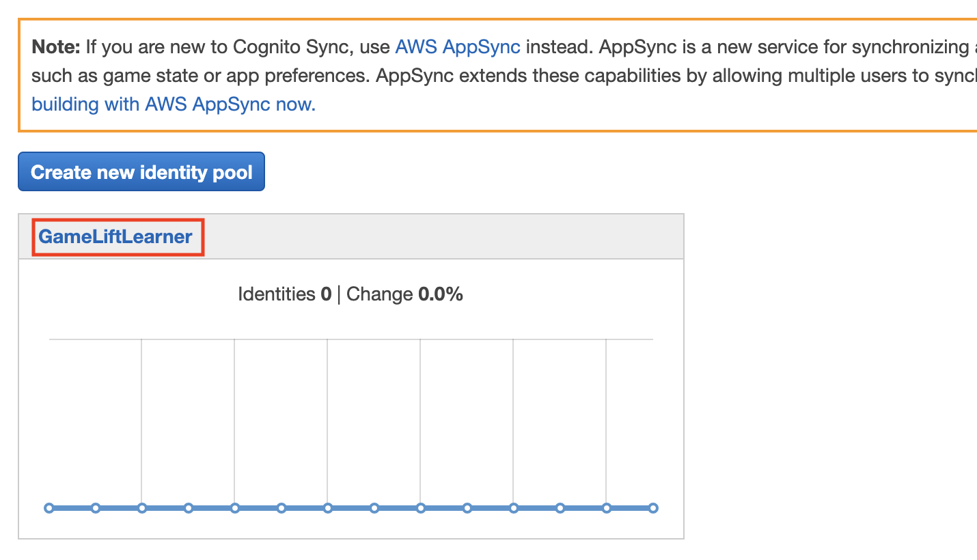Follow the 'building with AWS AppSync now' link
This screenshot has height=560, width=977.
[x=174, y=104]
